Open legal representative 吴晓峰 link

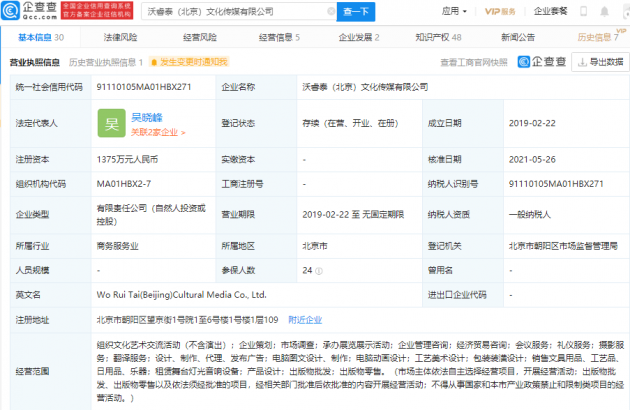click(x=147, y=117)
